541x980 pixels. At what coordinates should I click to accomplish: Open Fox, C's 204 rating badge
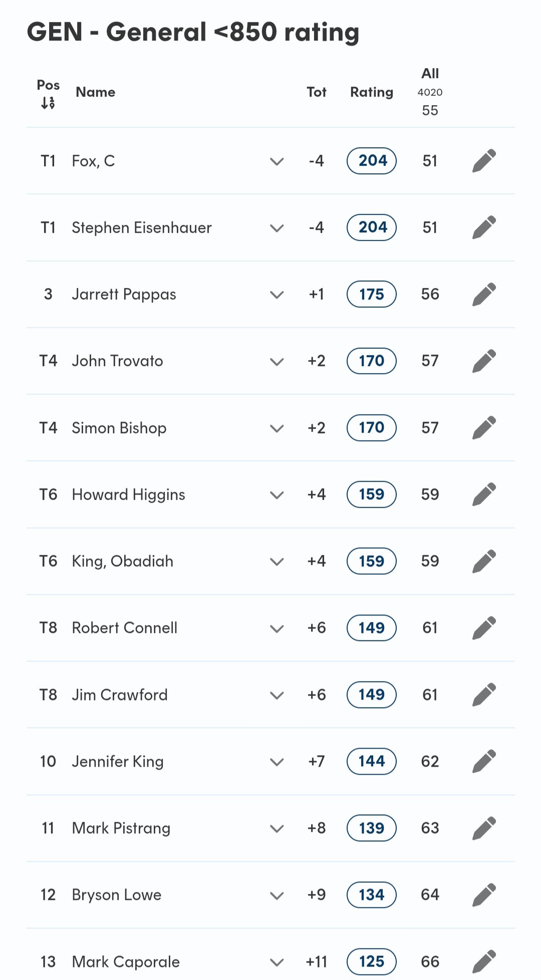[372, 161]
